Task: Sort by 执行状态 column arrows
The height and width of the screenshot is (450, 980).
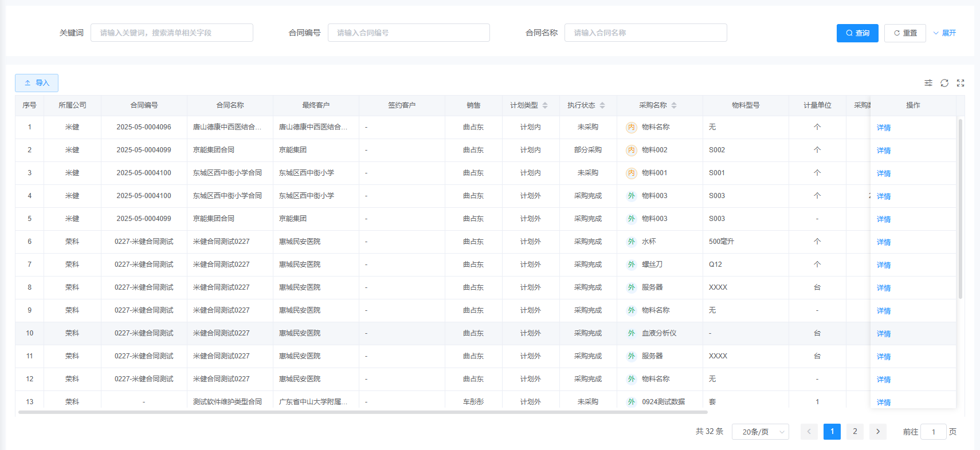Action: pyautogui.click(x=602, y=105)
